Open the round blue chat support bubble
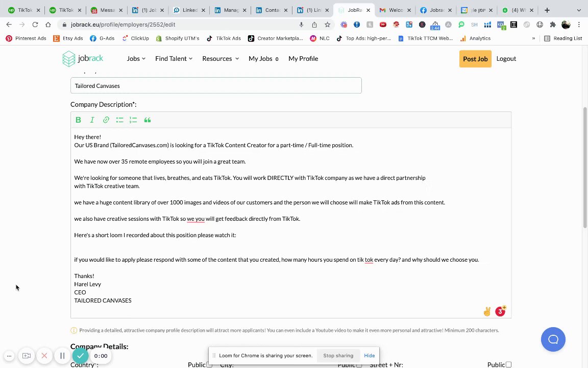588x368 pixels. pos(553,339)
